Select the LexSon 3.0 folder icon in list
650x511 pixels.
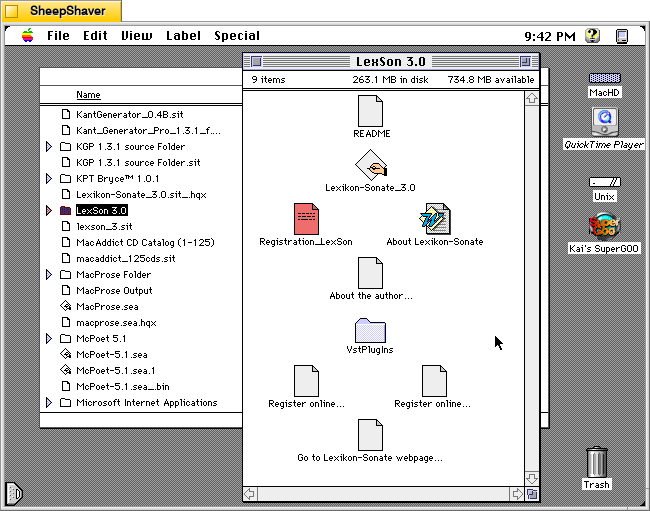65,211
